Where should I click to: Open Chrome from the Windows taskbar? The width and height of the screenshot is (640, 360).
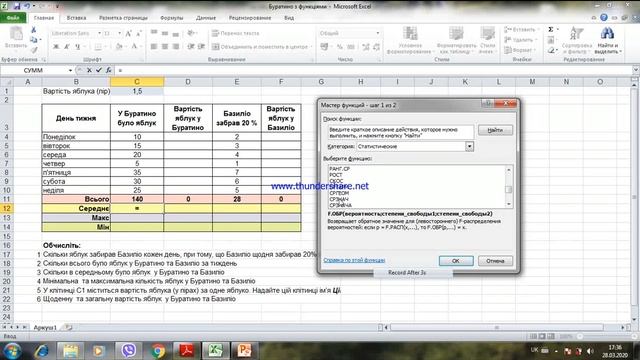[x=158, y=351]
